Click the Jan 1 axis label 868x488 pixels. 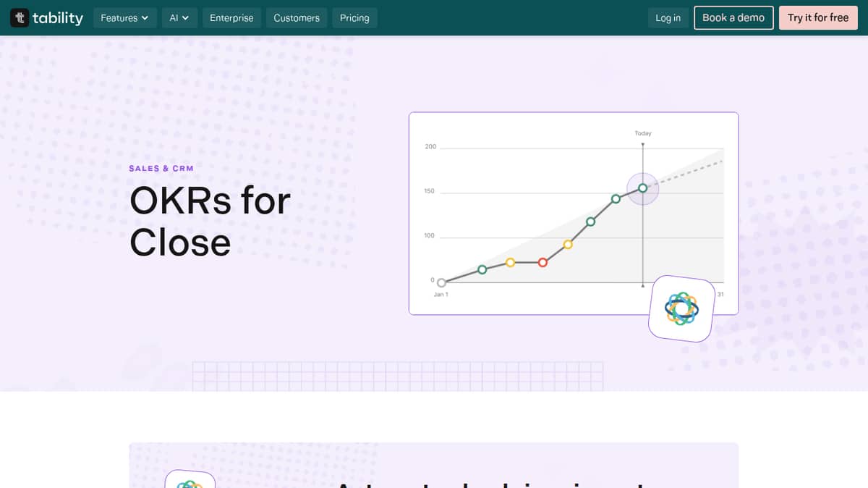tap(441, 295)
